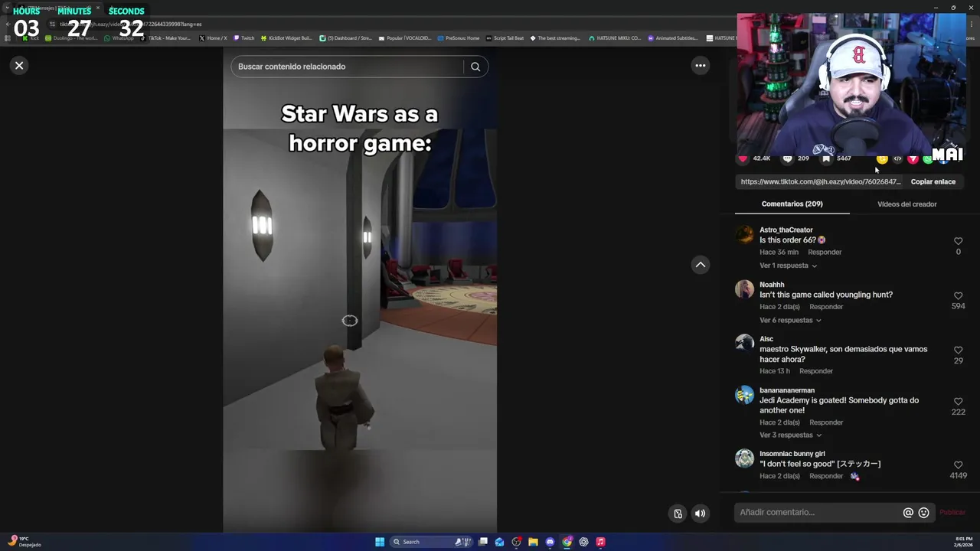Save video with bookmark icon showing 5467
Viewport: 980px width, 551px height.
pos(826,158)
